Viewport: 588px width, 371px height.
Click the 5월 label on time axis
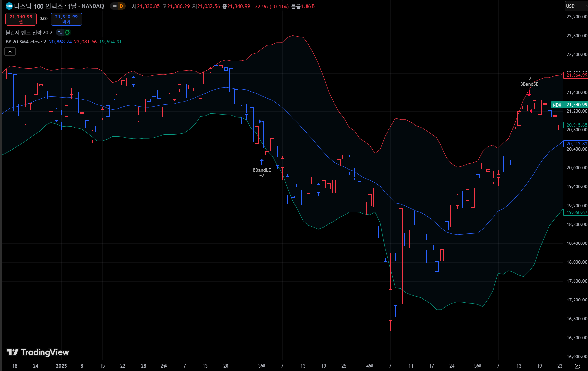pyautogui.click(x=478, y=366)
